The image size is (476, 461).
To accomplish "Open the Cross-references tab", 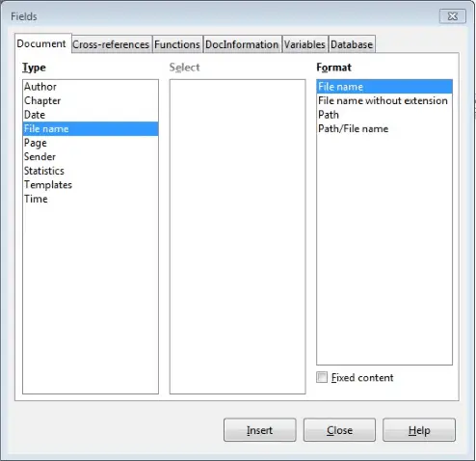I will (111, 44).
